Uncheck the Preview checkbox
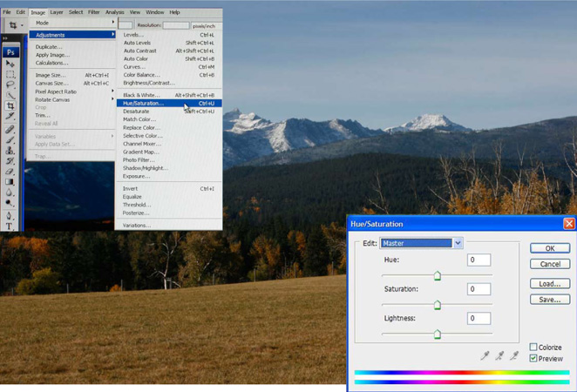The height and width of the screenshot is (392, 577). tap(533, 358)
